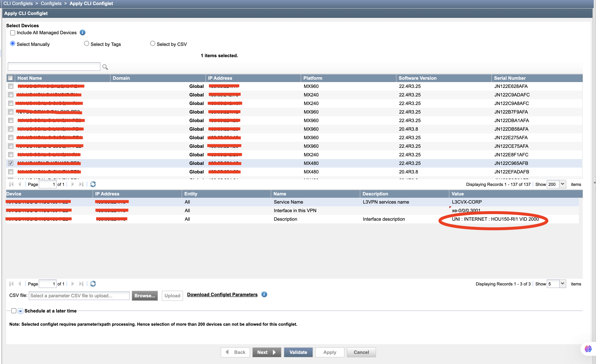The width and height of the screenshot is (596, 364).
Task: Sort devices by IP Address column
Action: (x=253, y=78)
